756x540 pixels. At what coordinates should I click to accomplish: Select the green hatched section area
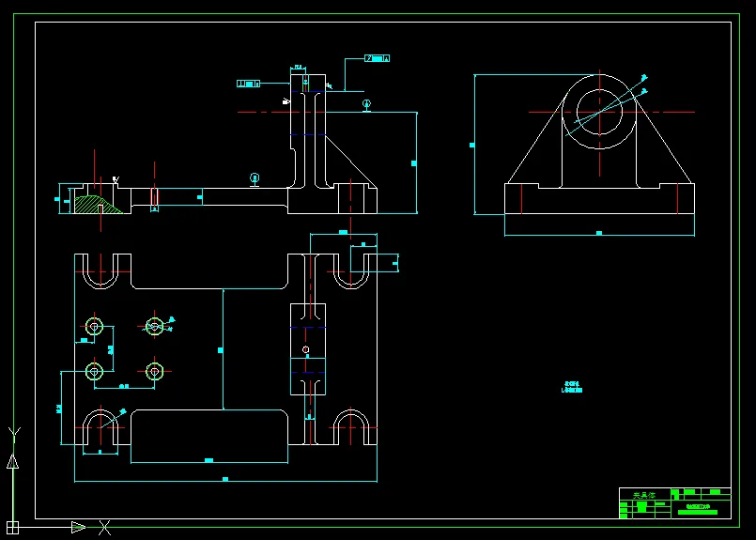coord(96,205)
